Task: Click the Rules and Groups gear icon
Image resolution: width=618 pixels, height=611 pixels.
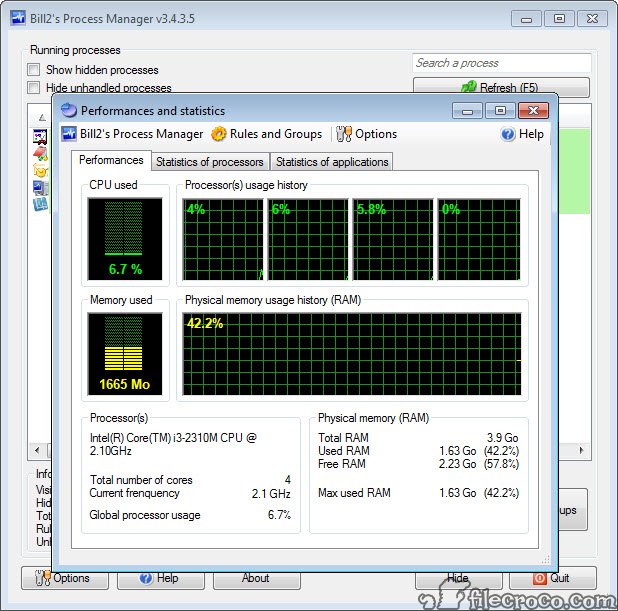Action: tap(219, 134)
